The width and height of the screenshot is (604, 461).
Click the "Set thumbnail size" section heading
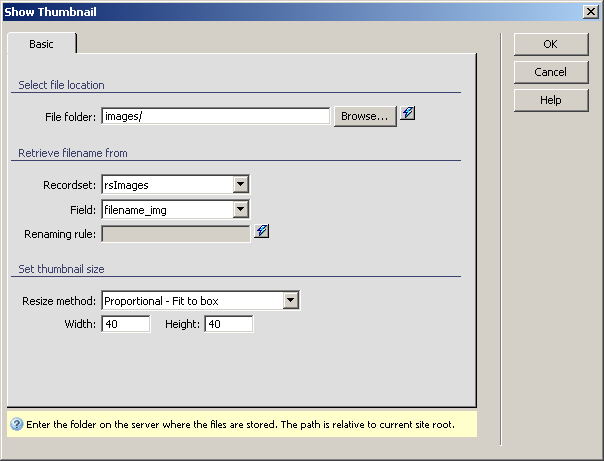61,269
